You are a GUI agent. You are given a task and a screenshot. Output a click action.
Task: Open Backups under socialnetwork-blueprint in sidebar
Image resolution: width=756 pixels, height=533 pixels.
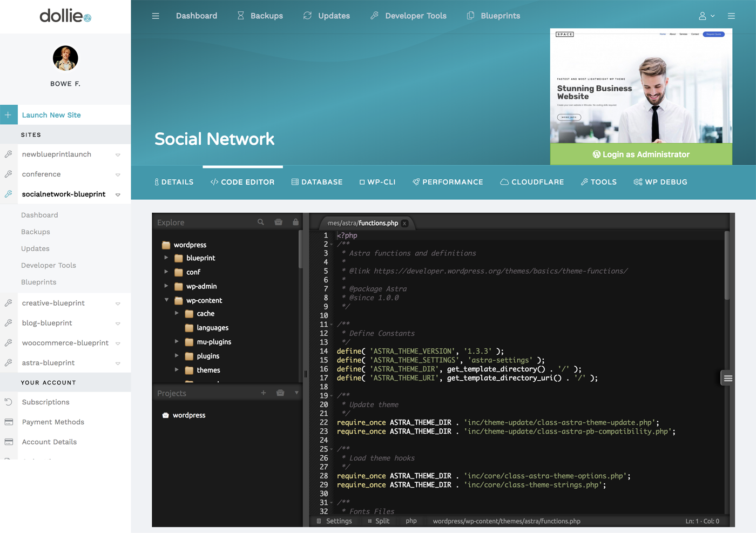[36, 232]
